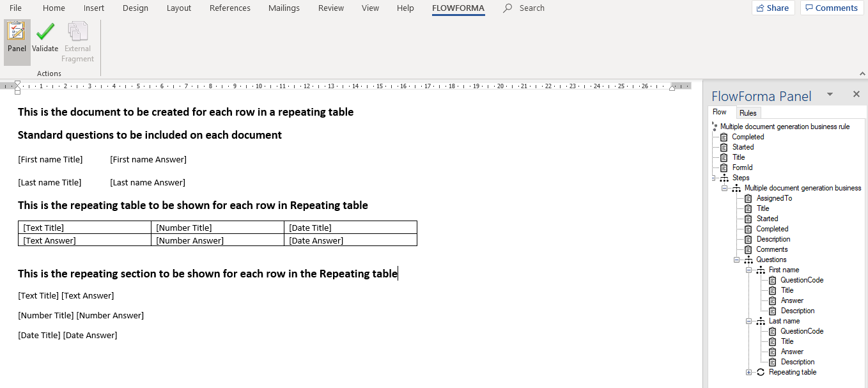Close the FlowForma Panel

click(x=856, y=94)
